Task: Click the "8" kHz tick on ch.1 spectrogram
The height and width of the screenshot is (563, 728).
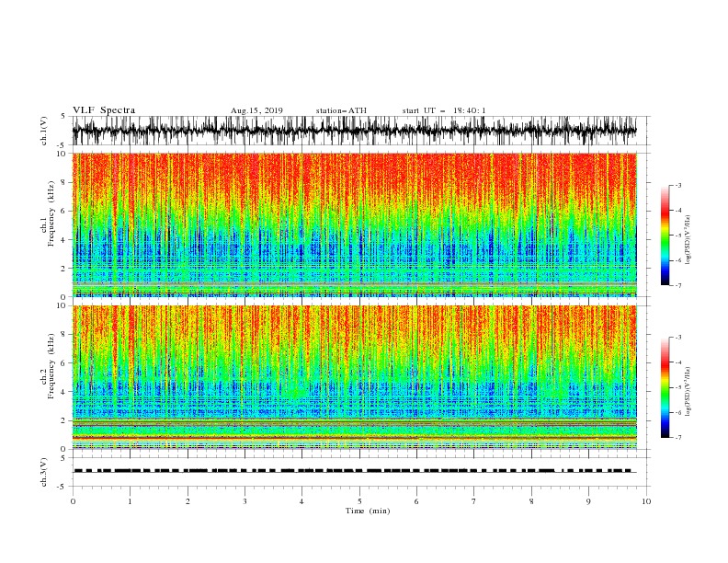Action: point(63,182)
